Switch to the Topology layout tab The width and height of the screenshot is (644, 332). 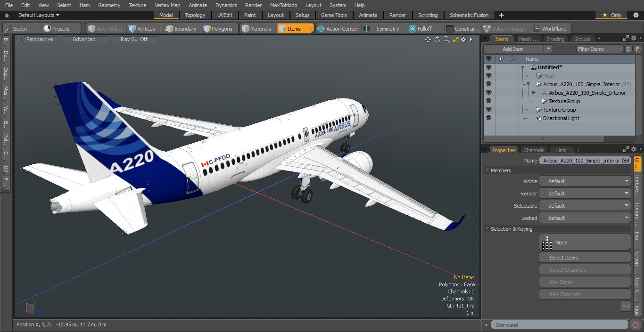coord(195,15)
